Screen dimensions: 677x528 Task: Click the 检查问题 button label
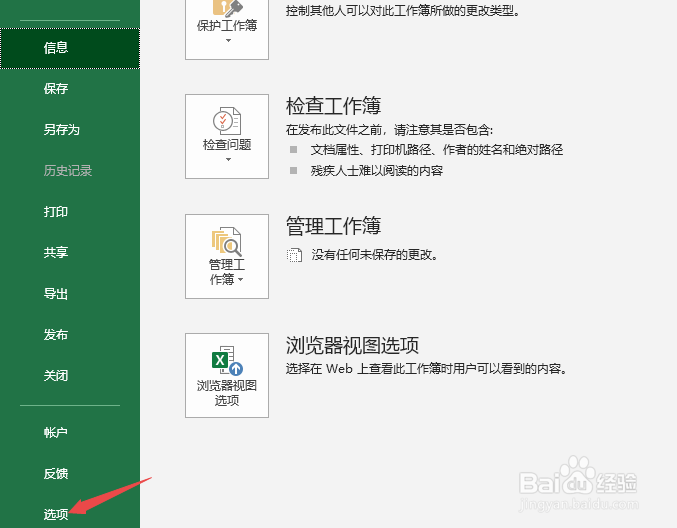coord(227,145)
